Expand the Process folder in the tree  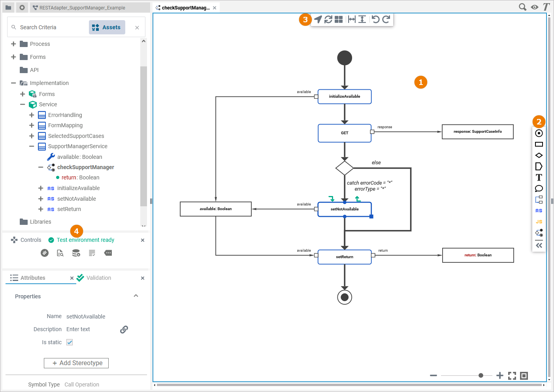click(x=13, y=44)
